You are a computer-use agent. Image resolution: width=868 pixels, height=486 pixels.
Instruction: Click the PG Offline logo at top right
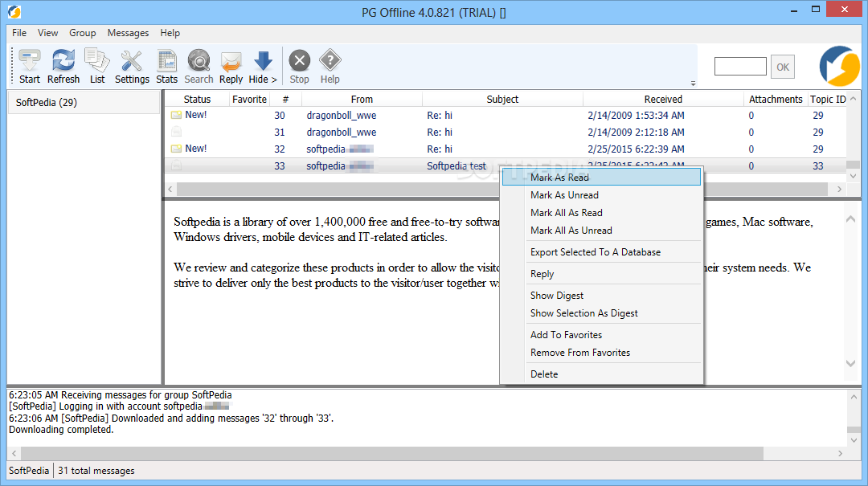[839, 67]
